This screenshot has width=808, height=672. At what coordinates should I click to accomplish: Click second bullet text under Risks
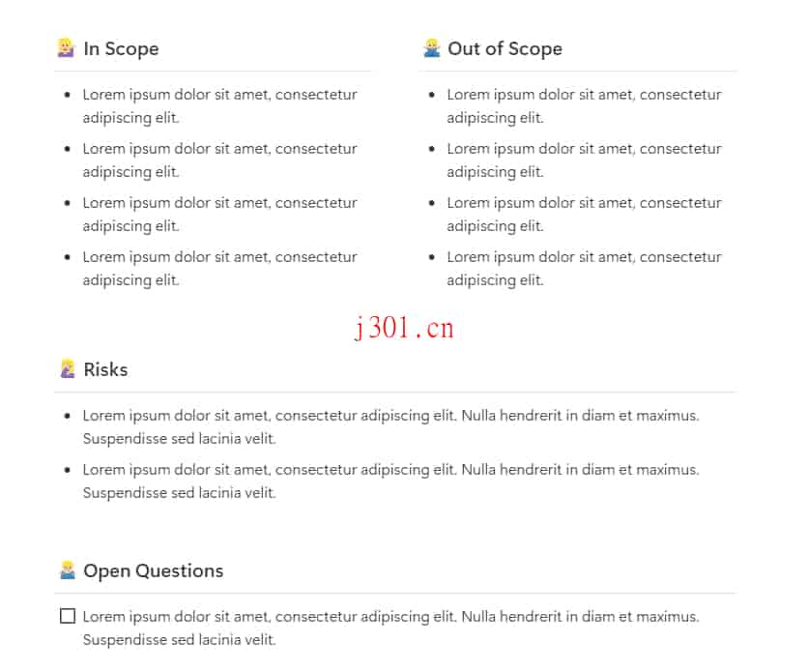click(x=391, y=482)
